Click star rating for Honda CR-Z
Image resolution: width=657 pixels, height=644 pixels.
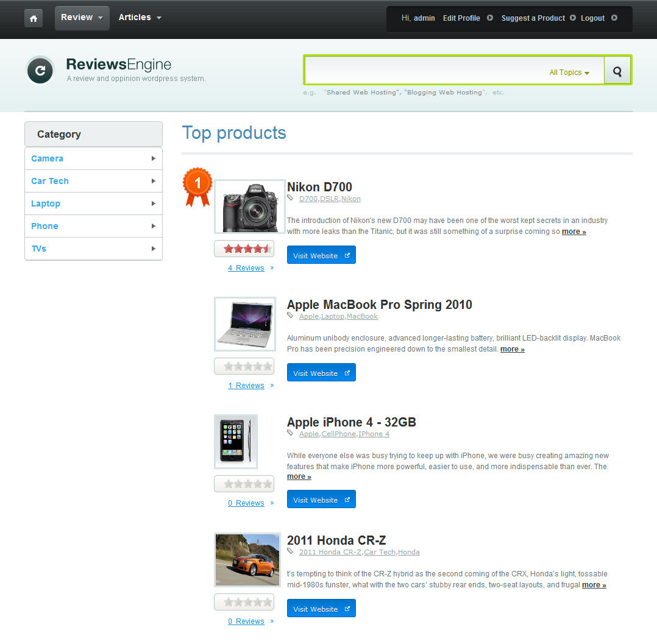coord(244,602)
